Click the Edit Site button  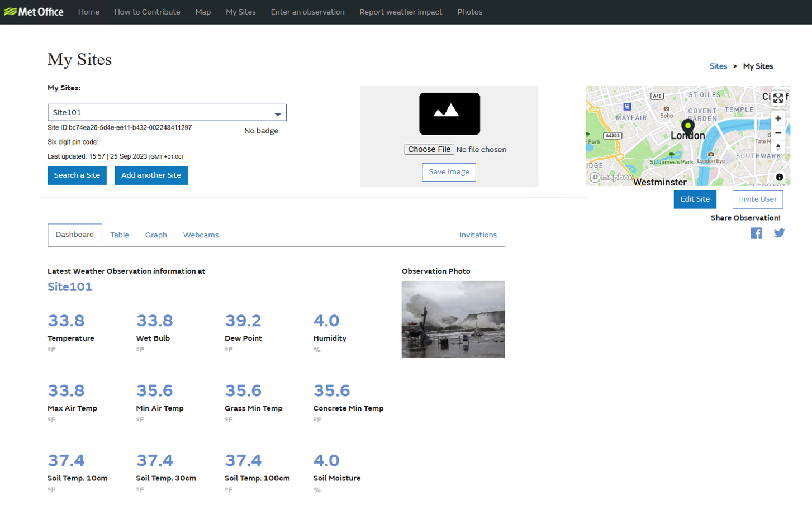pyautogui.click(x=695, y=199)
